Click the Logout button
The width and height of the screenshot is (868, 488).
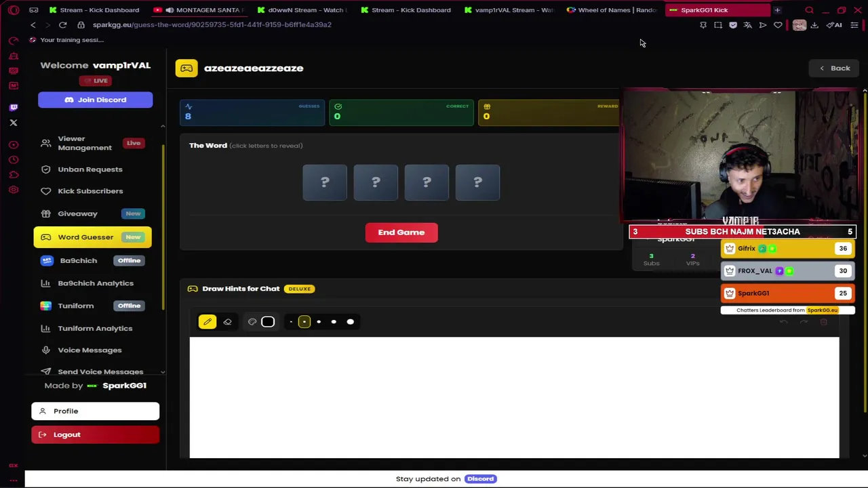click(95, 434)
